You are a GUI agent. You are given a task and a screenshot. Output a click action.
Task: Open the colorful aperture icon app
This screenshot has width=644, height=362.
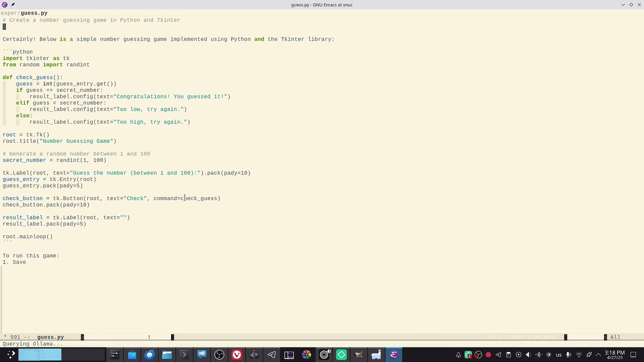point(306,355)
